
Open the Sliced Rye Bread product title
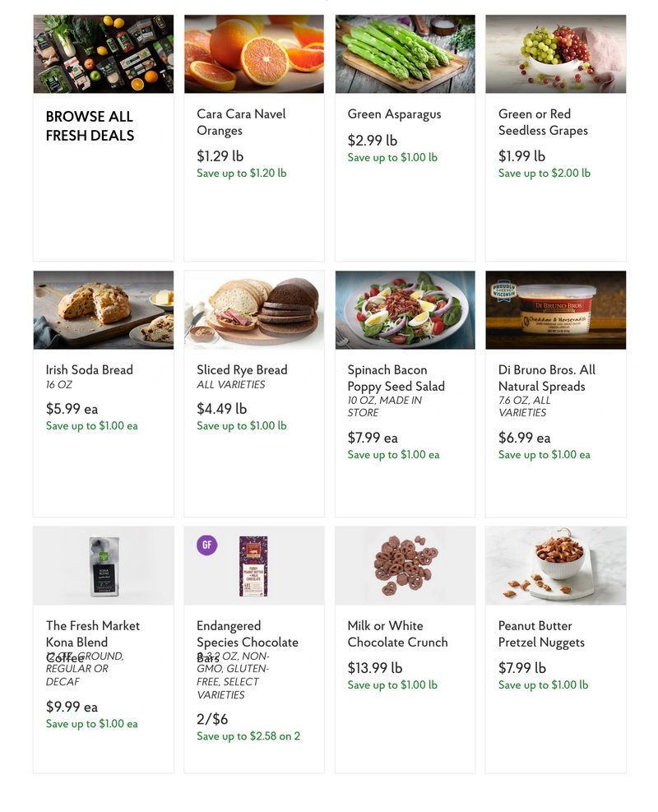click(x=242, y=369)
